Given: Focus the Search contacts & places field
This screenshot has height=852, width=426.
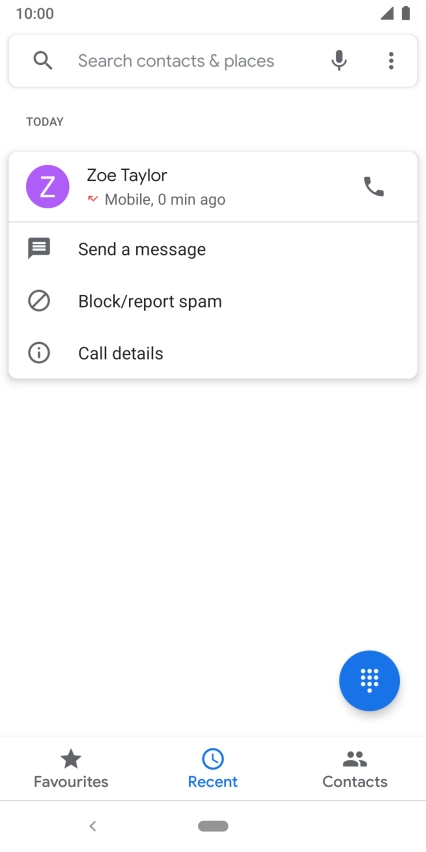Looking at the screenshot, I should [176, 61].
